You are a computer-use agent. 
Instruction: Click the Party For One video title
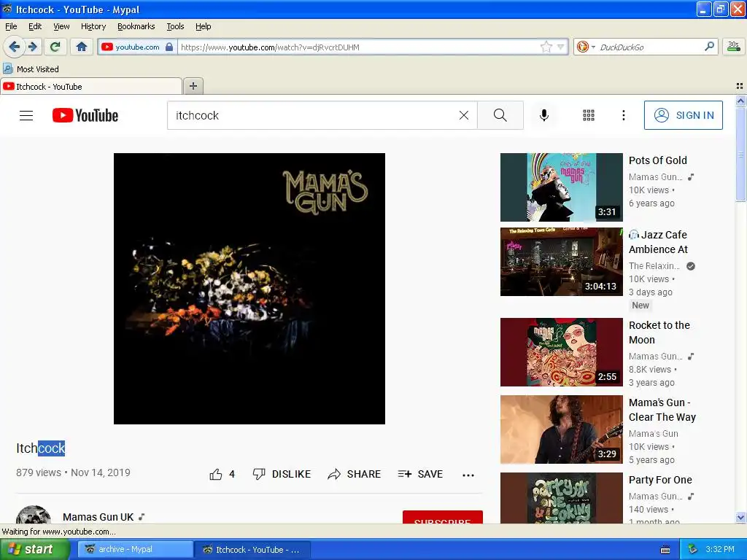click(x=660, y=480)
